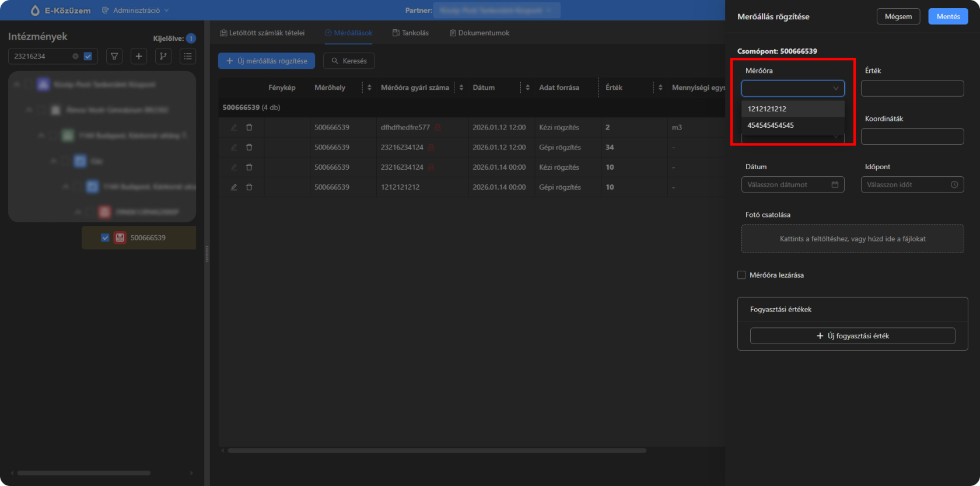Toggle checkbox inside the institution search box
This screenshot has height=486, width=980.
point(88,57)
